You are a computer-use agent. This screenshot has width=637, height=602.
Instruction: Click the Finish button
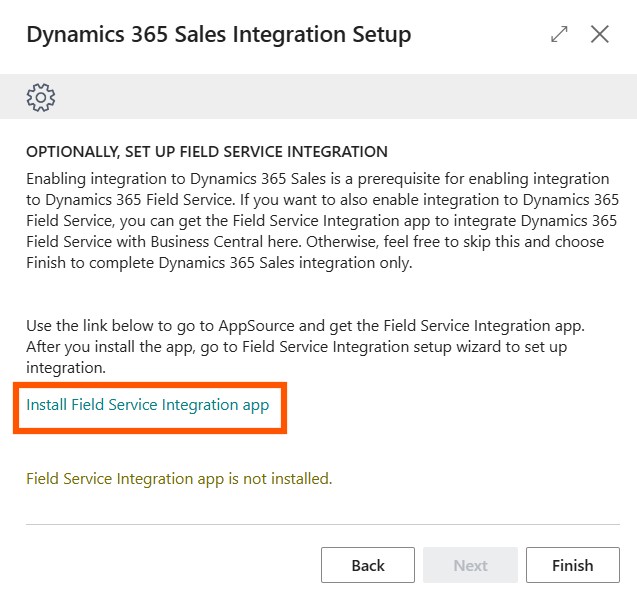[572, 565]
